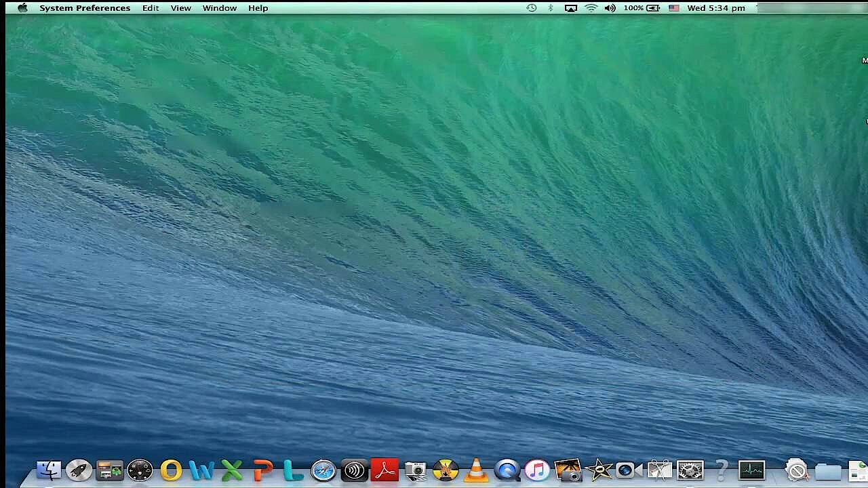The height and width of the screenshot is (488, 868).
Task: Open the Edit menu
Action: click(x=151, y=8)
